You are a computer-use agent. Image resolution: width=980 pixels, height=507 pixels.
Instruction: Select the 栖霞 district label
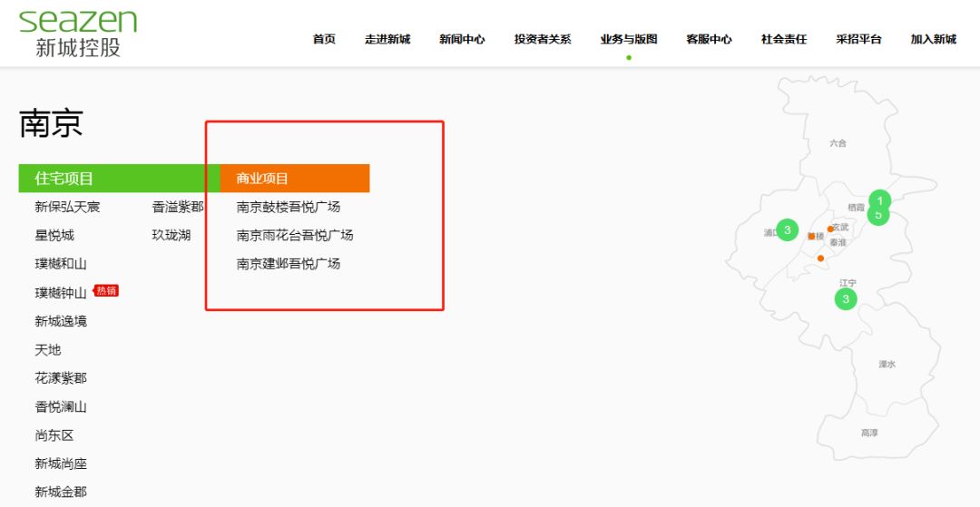tap(857, 208)
